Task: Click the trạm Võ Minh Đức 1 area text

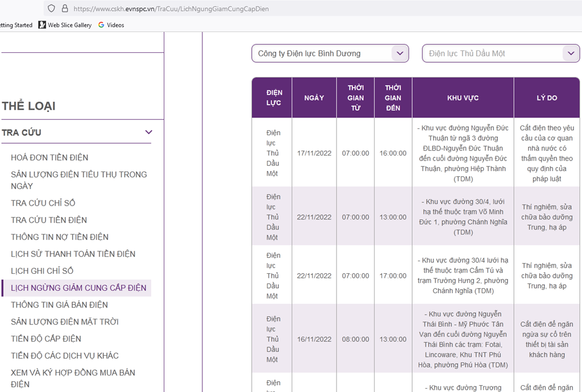Action: (x=463, y=217)
